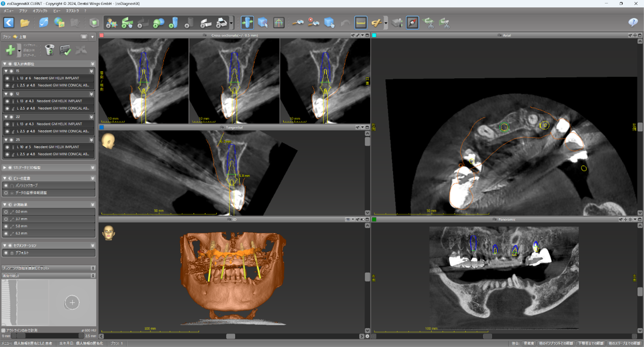Viewport: 644px width, 347px height.
Task: Toggle the ruler measurement tool
Action: pos(361,23)
